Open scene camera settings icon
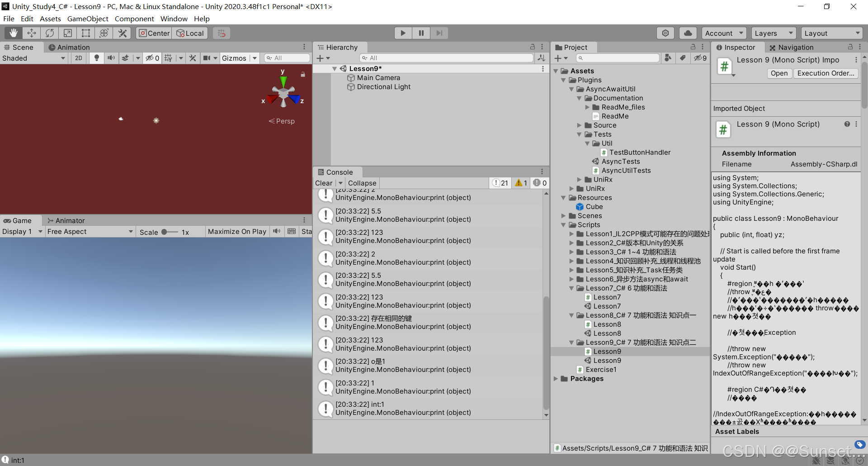This screenshot has width=868, height=466. click(x=207, y=58)
